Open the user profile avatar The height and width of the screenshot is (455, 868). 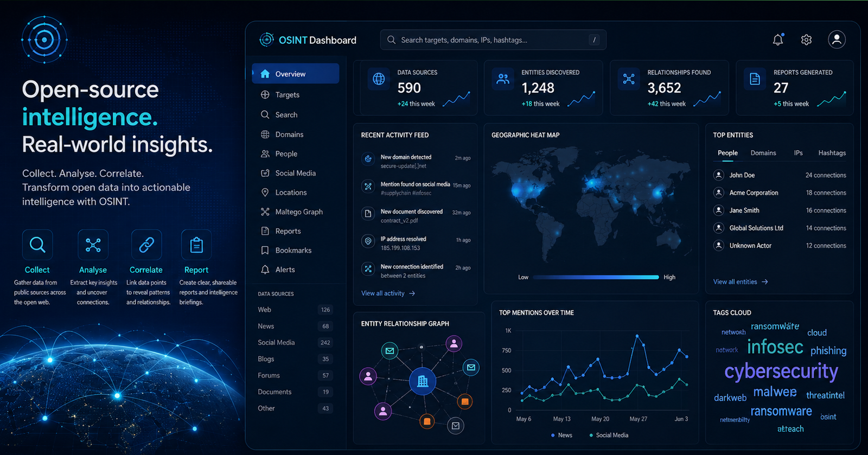(837, 40)
